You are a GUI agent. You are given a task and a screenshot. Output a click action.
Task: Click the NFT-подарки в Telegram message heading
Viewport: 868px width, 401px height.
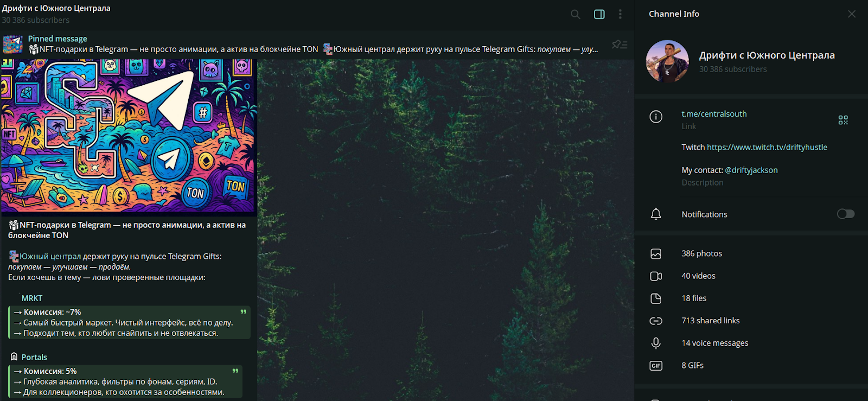pos(127,230)
